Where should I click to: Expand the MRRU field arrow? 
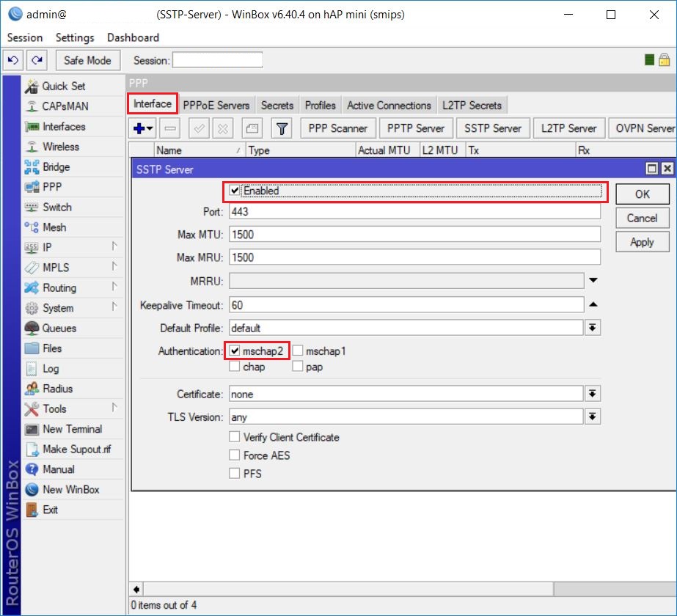593,281
